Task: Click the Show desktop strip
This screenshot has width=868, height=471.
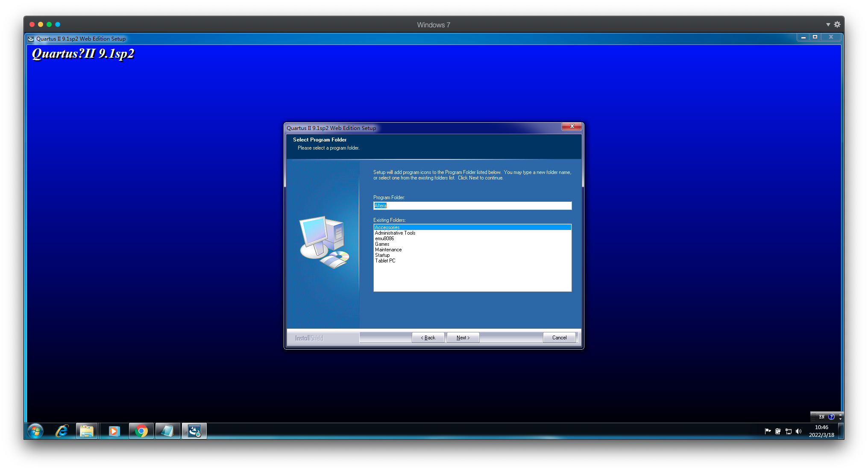Action: 841,431
